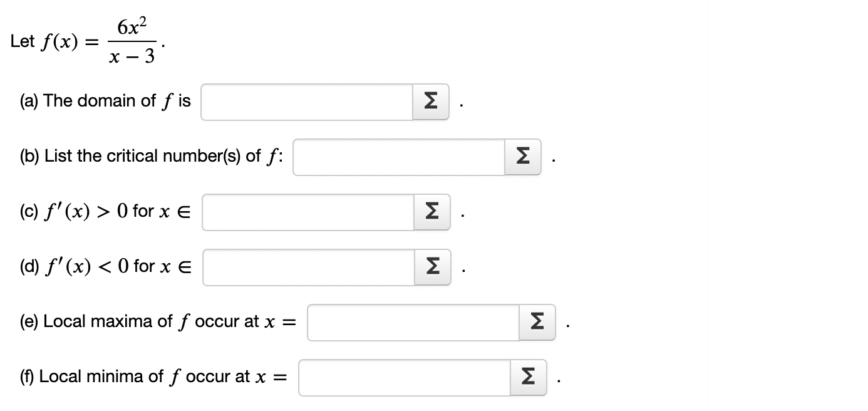Select the domain answer input box

307,101
